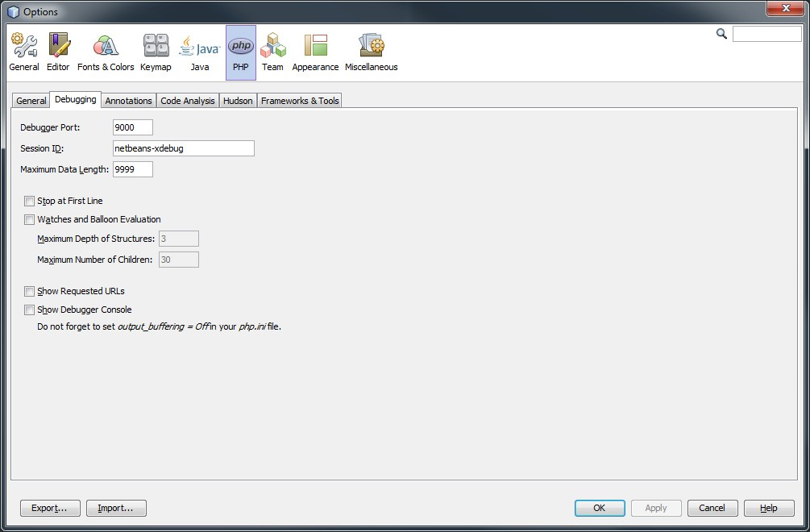Open Fonts & Colors settings
Image resolution: width=810 pixels, height=532 pixels.
[106, 52]
